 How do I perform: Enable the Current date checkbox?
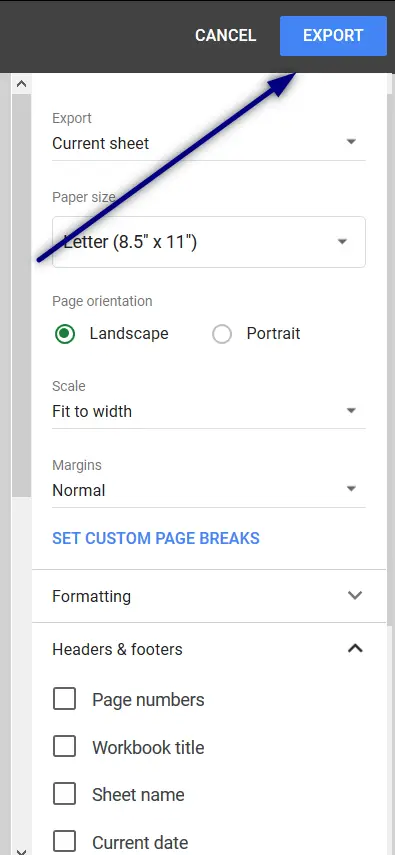[x=64, y=841]
